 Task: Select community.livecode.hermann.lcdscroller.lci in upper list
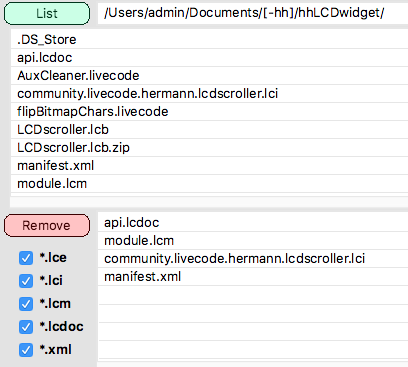209,94
